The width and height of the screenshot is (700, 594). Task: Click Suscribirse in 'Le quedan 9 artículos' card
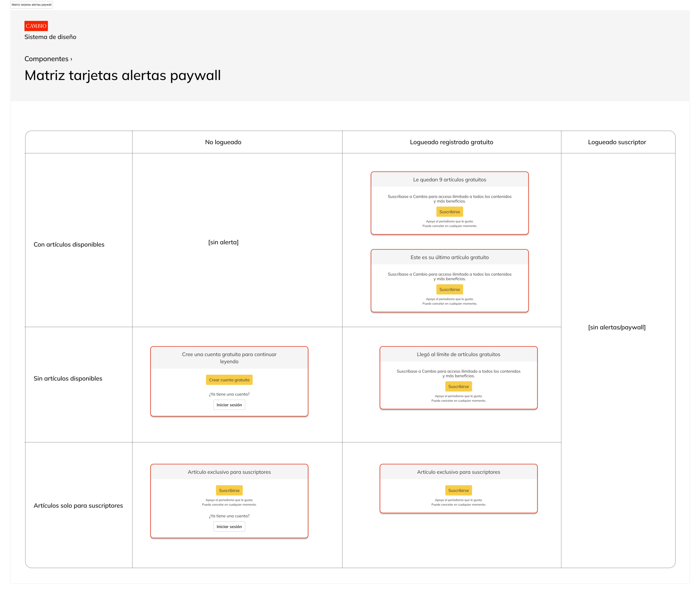pyautogui.click(x=449, y=212)
